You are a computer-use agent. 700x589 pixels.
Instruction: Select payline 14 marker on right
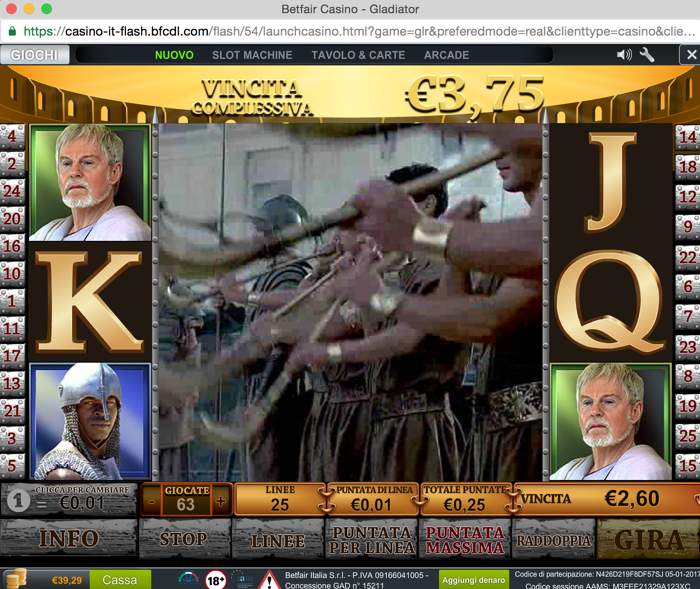[688, 137]
